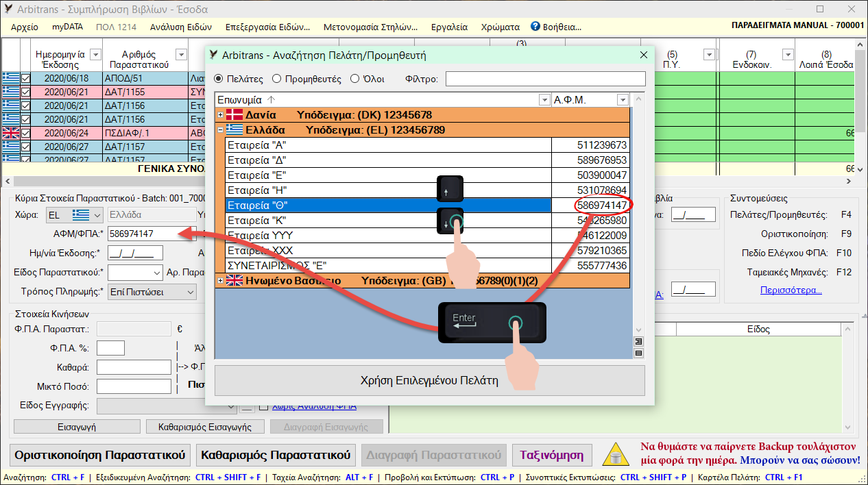Open the Α.Φ.Μ. column filter dropdown
The image size is (868, 485).
point(623,100)
